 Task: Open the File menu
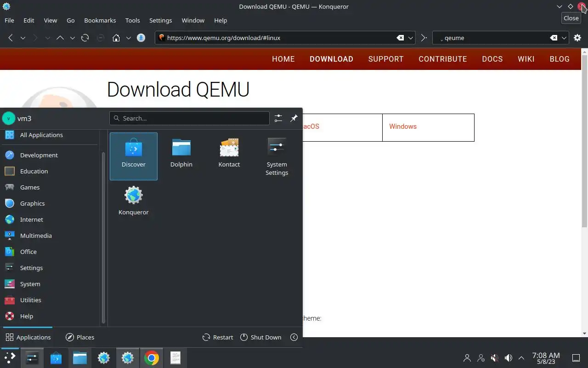tap(9, 20)
